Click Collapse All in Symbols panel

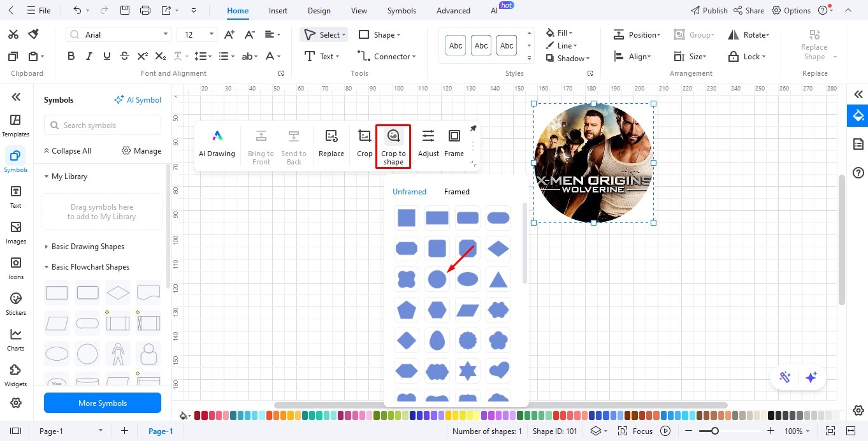pyautogui.click(x=67, y=151)
